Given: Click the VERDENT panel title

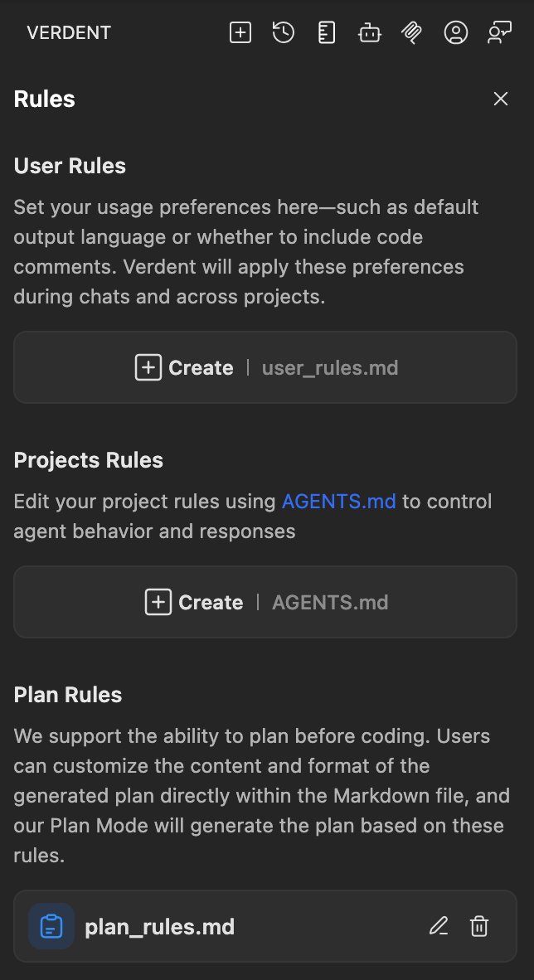Looking at the screenshot, I should (x=69, y=33).
